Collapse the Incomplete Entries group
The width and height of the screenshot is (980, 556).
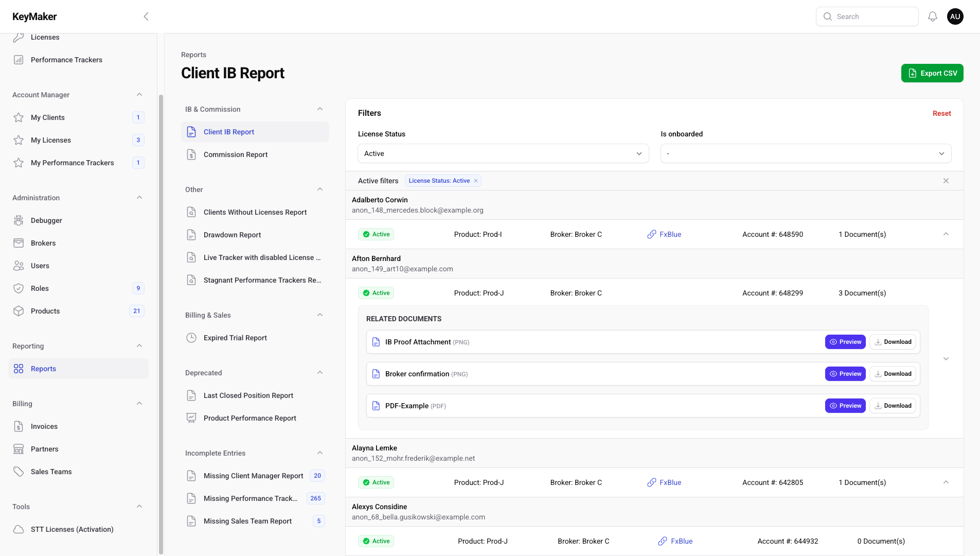pos(320,453)
